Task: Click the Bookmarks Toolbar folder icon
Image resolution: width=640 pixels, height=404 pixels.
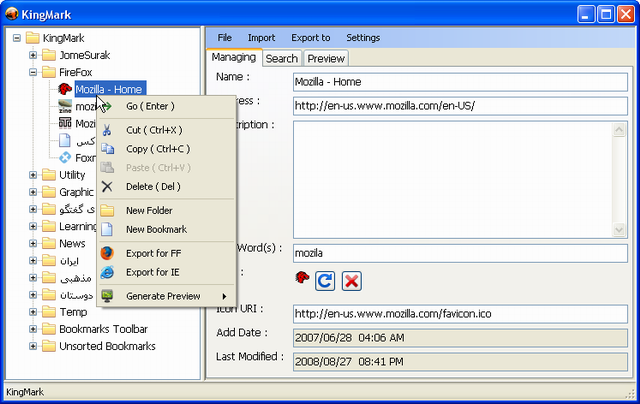Action: coord(49,329)
